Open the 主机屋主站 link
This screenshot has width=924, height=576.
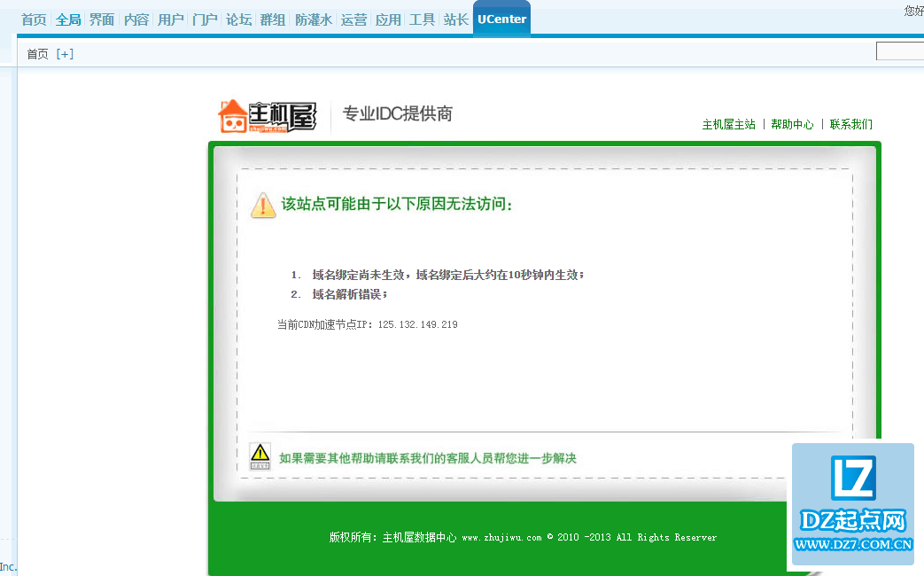[x=728, y=124]
